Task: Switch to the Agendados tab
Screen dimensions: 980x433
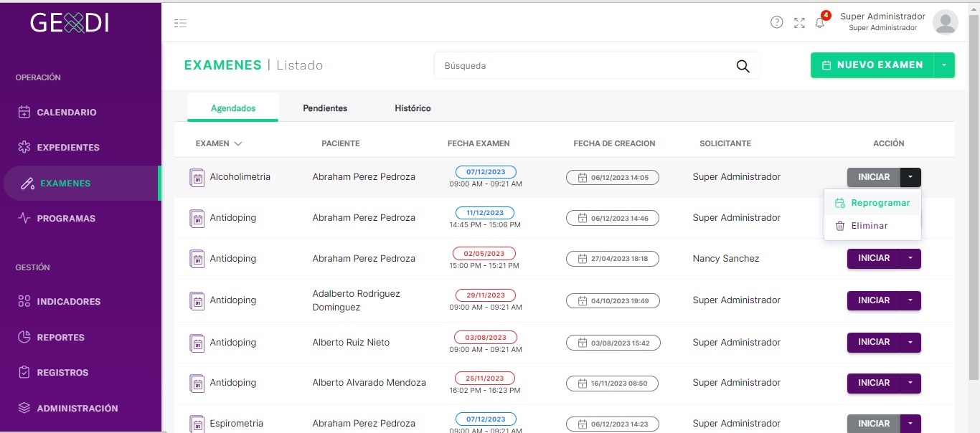Action: pos(233,108)
